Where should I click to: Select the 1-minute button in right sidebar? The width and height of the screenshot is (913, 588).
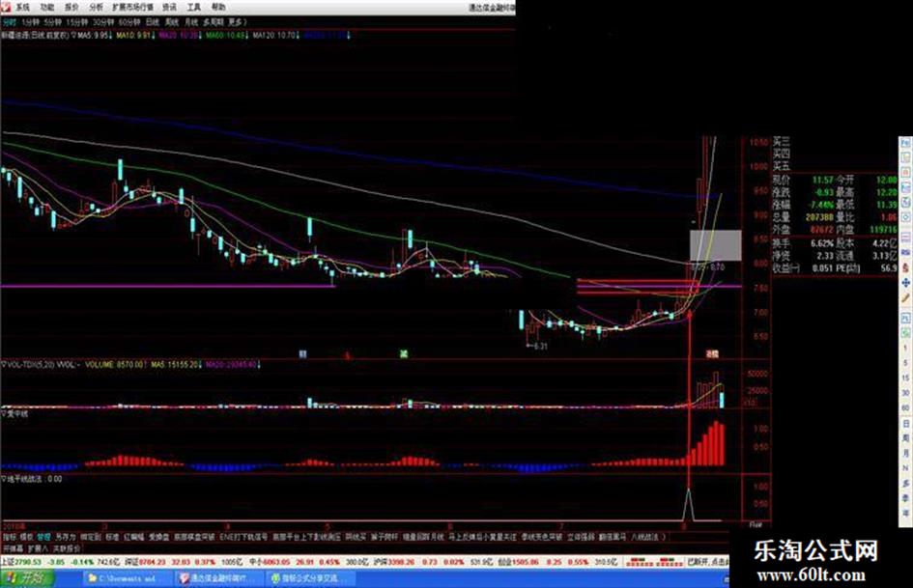905,348
